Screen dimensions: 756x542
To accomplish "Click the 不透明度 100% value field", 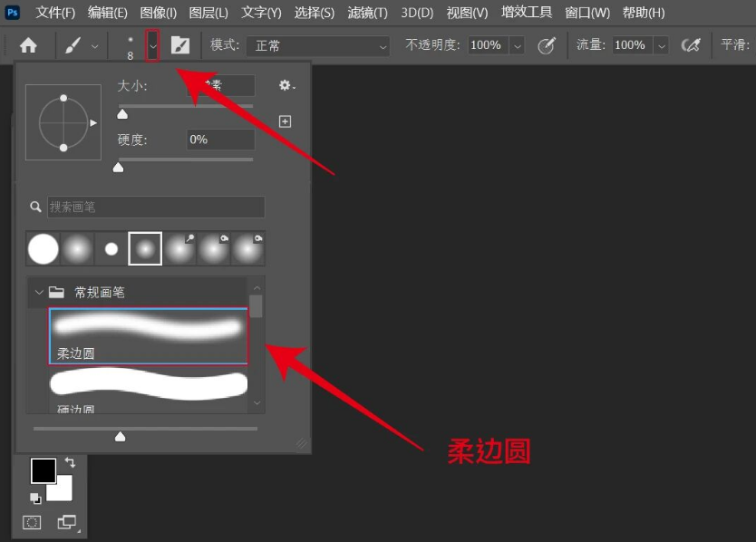I will pos(488,45).
